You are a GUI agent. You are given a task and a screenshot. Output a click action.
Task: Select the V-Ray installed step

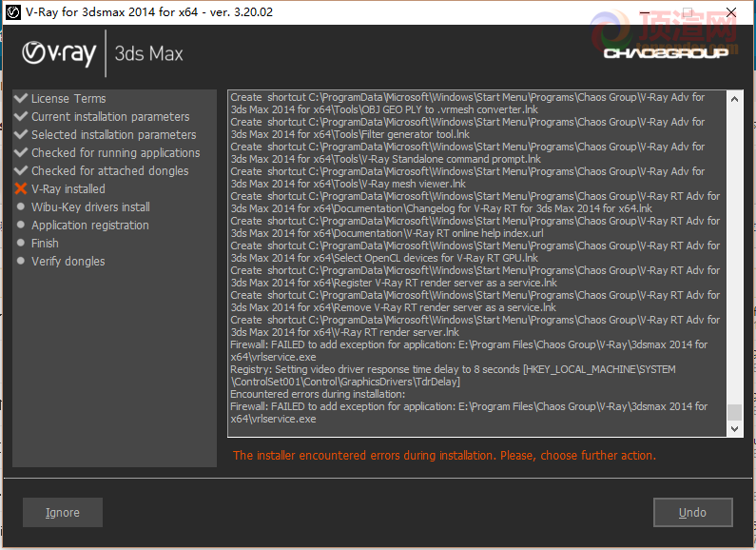click(68, 189)
